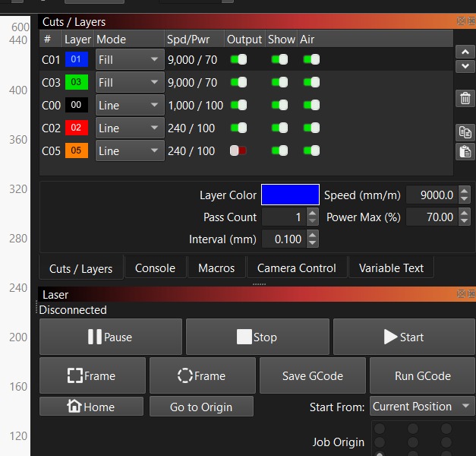Viewport: 476px width, 456px height.
Task: Home the laser with Home button
Action: pos(91,407)
